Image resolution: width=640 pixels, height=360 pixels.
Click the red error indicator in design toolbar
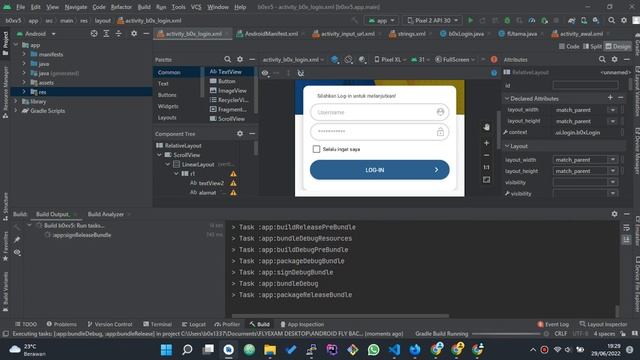(x=494, y=60)
